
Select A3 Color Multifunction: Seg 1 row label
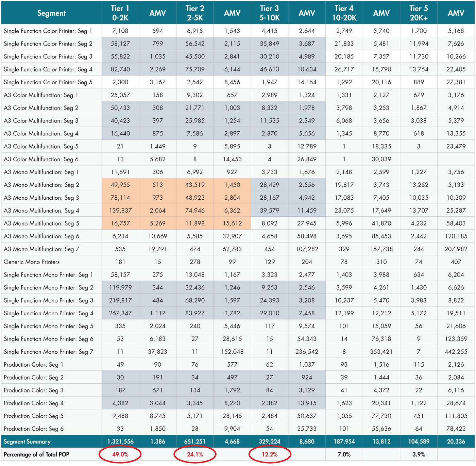pyautogui.click(x=41, y=95)
